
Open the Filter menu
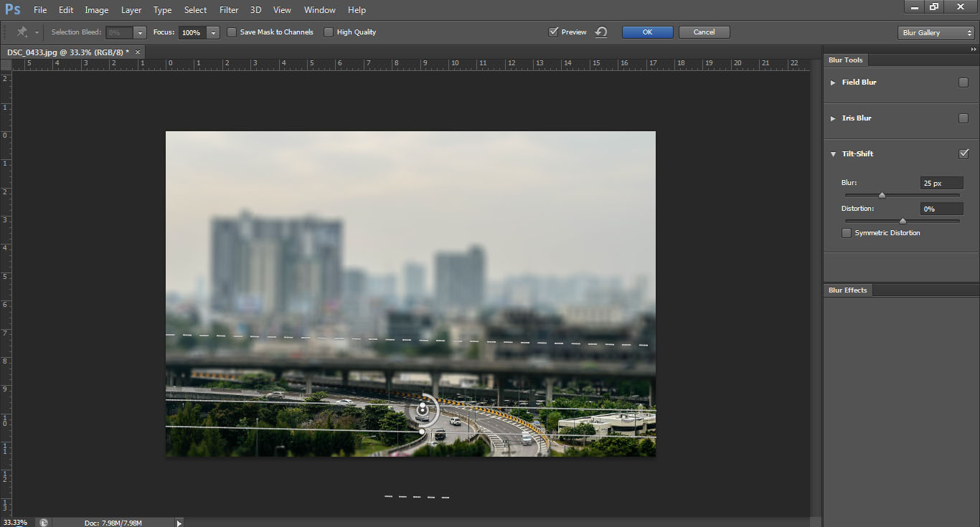[229, 9]
